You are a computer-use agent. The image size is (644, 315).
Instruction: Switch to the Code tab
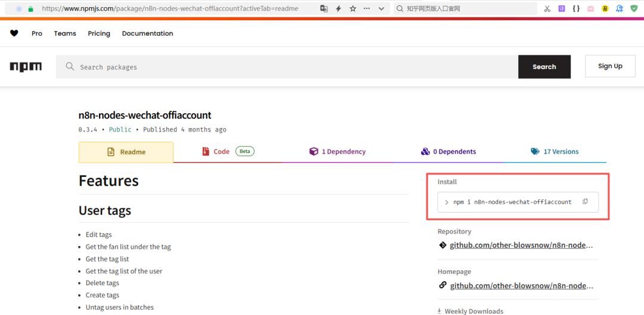click(x=228, y=152)
